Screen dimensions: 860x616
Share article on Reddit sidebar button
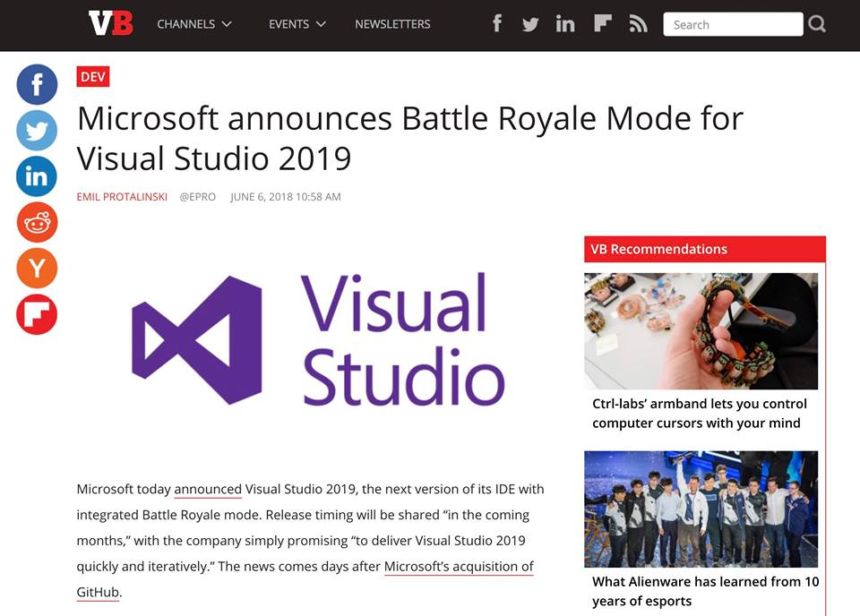point(37,222)
